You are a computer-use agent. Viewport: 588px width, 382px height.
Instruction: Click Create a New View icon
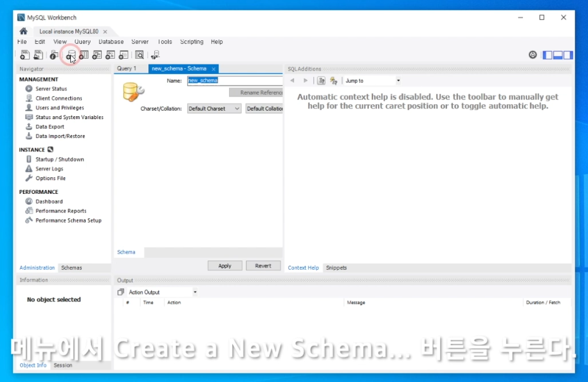(97, 55)
